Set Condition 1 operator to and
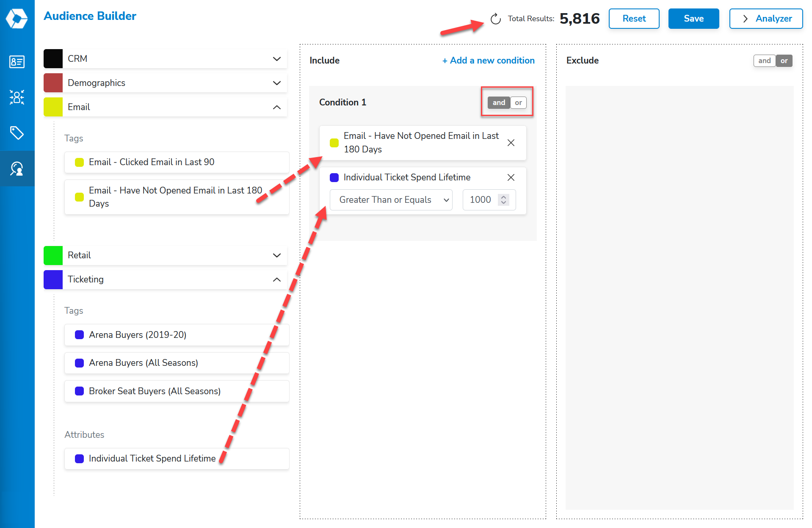Viewport: 812px width, 528px height. pyautogui.click(x=499, y=102)
